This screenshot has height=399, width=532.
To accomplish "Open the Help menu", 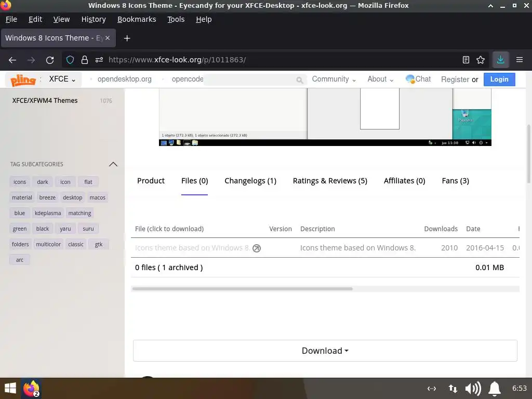I will (204, 19).
